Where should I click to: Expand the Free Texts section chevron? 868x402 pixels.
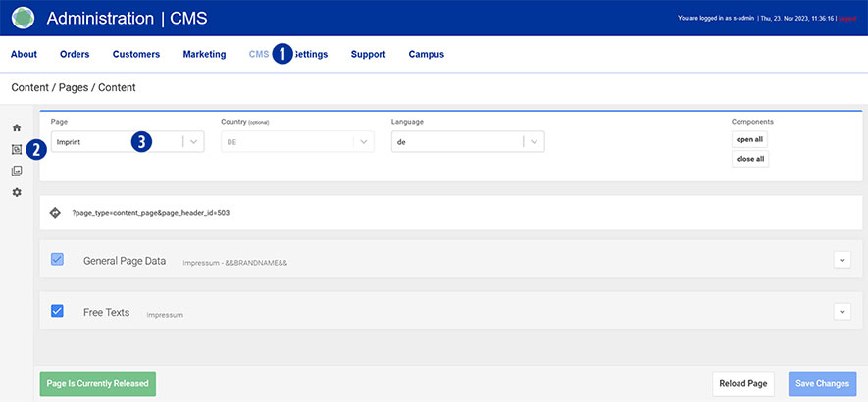841,311
